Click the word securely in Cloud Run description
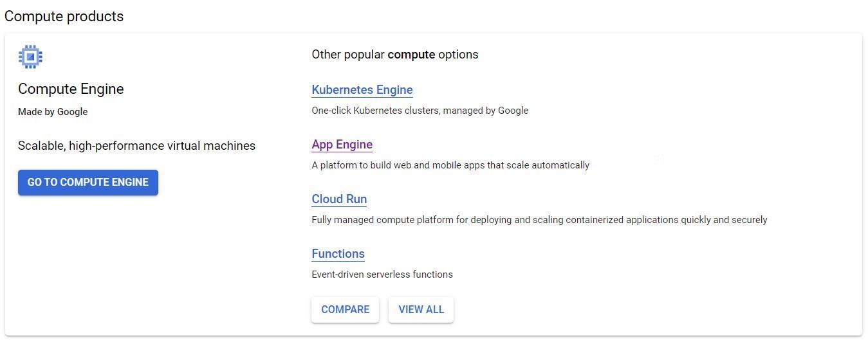 click(x=750, y=220)
